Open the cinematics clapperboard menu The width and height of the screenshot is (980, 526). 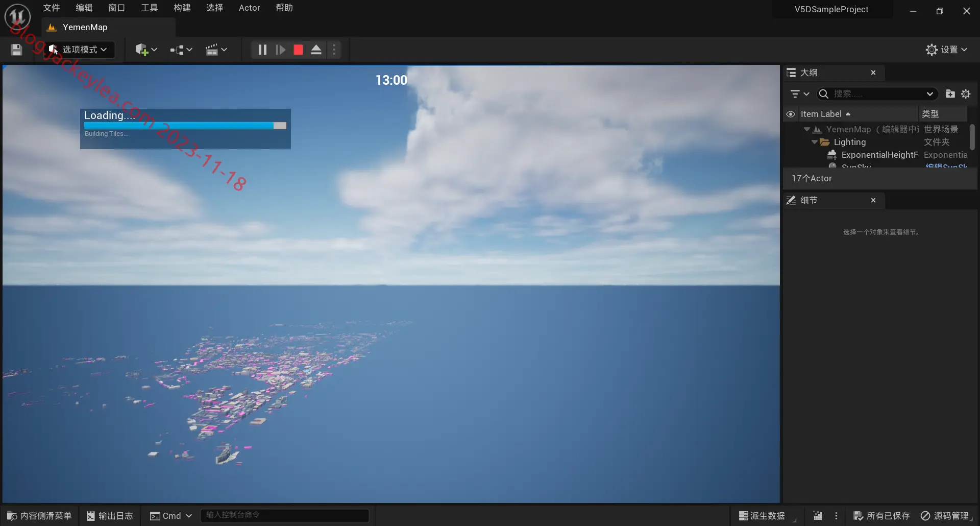[x=216, y=50]
